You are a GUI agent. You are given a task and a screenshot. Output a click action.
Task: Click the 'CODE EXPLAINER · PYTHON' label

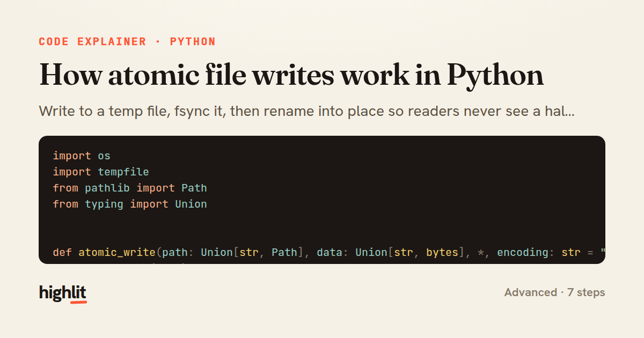(x=127, y=42)
